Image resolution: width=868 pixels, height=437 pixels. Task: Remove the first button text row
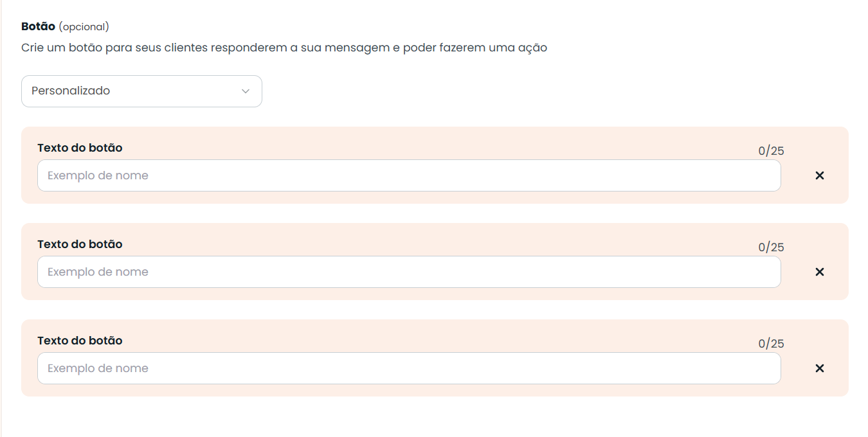[x=819, y=175]
